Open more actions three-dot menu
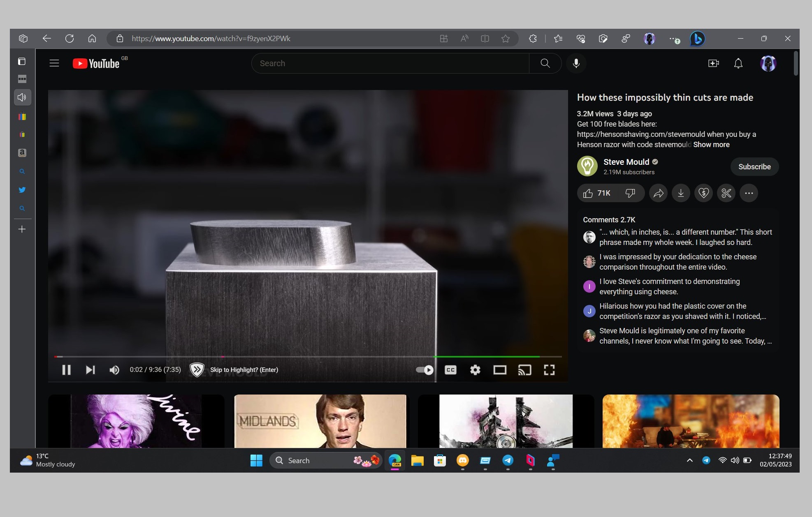The height and width of the screenshot is (517, 812). (x=749, y=193)
